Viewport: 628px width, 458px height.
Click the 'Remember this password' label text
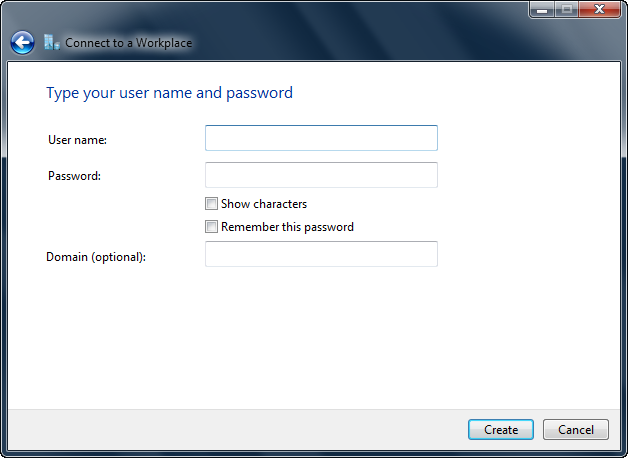287,227
